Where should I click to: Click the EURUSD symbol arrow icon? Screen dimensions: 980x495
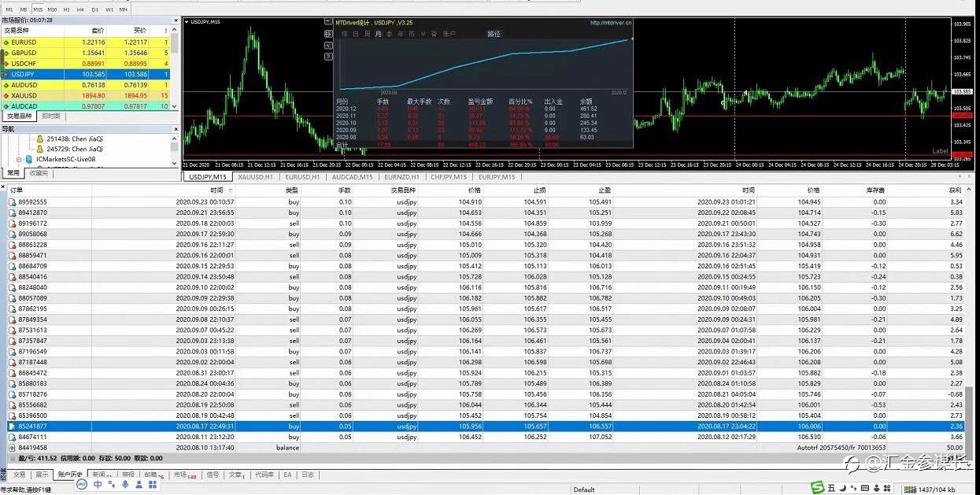click(6, 42)
